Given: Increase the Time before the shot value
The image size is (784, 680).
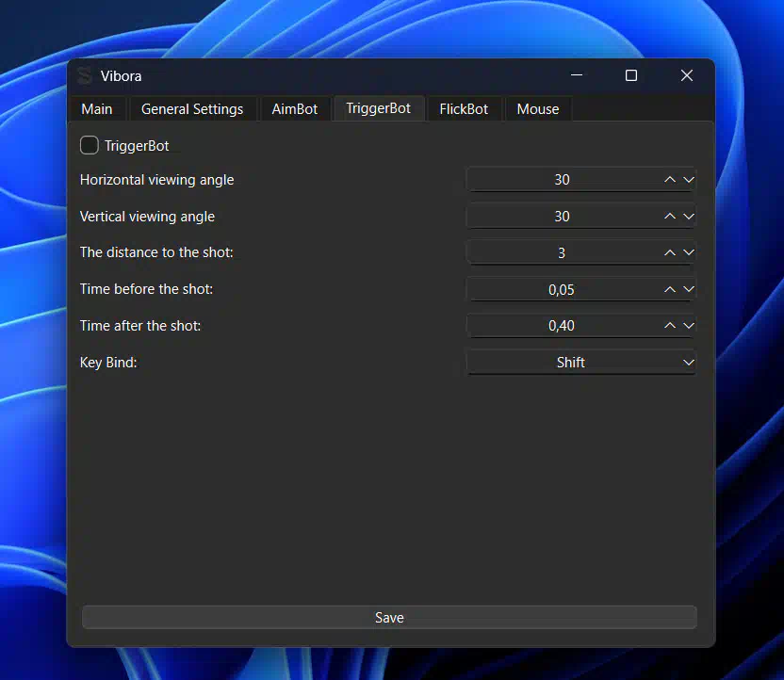Looking at the screenshot, I should 670,288.
